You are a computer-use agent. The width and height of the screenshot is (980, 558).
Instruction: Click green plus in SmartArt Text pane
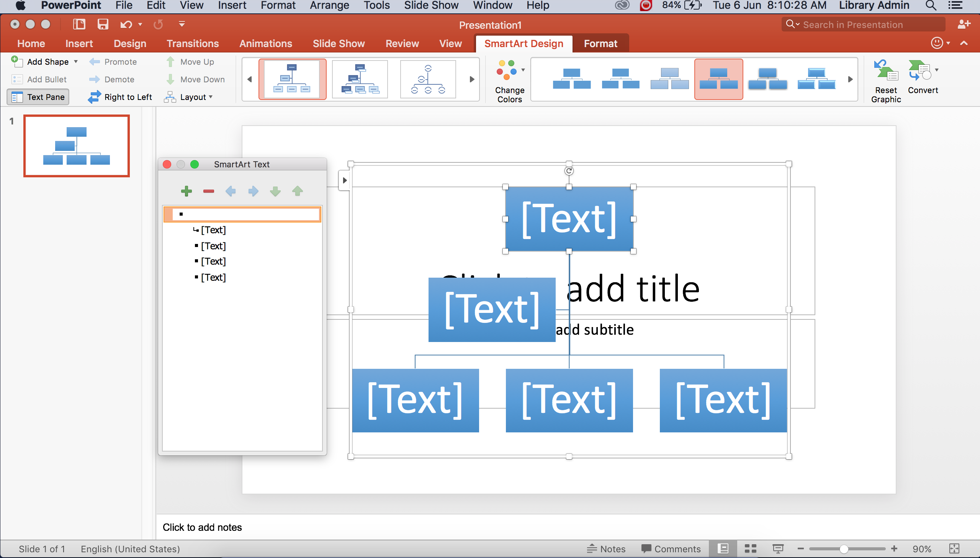pyautogui.click(x=186, y=191)
